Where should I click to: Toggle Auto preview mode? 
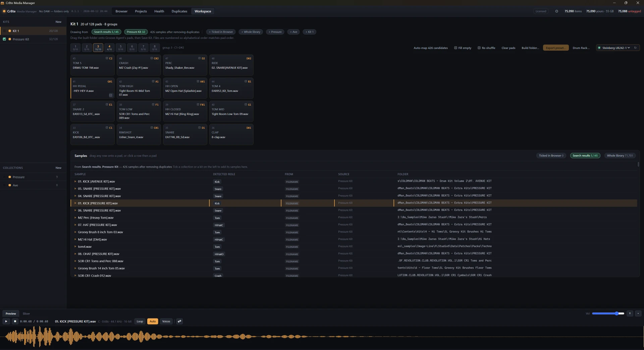[x=153, y=321]
